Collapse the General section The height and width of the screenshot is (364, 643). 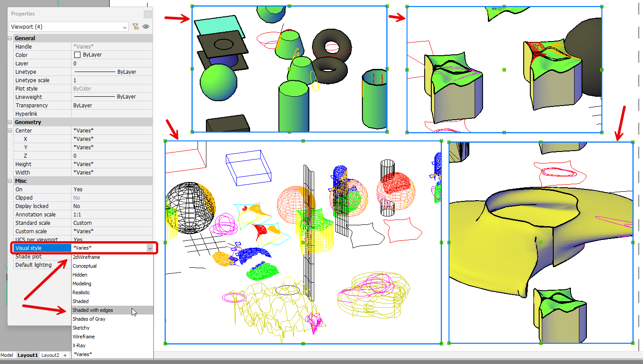pos(10,38)
